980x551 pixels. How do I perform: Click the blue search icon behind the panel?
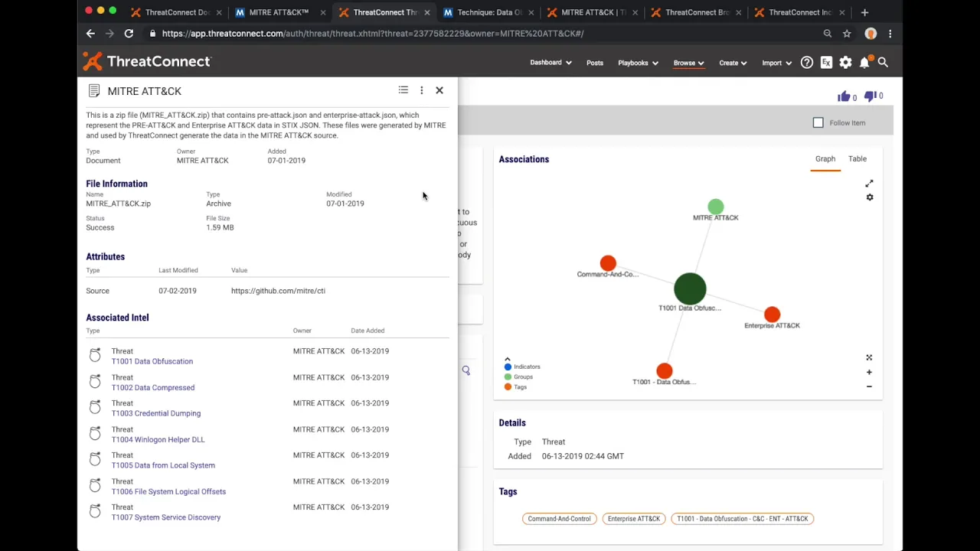(465, 370)
